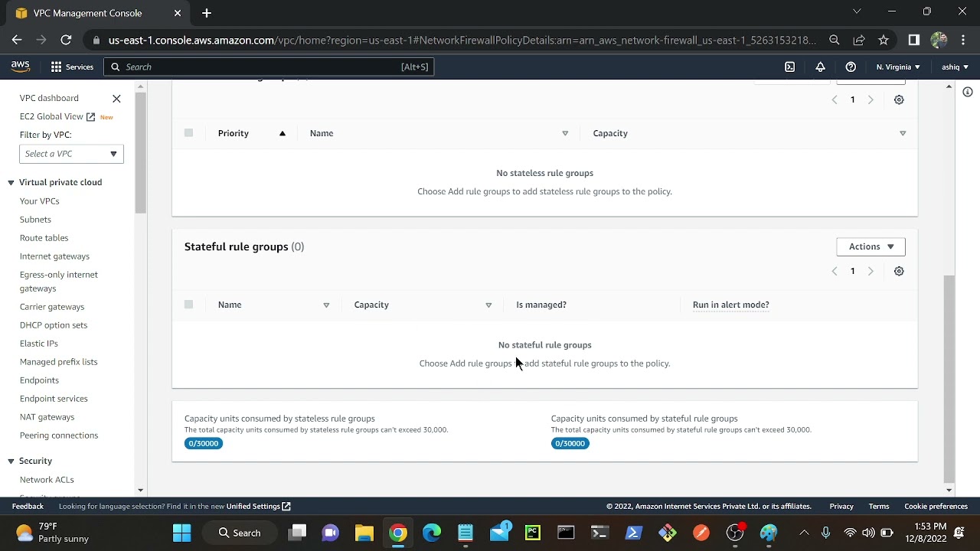Open Windows Start menu
Screen dimensions: 980x551
[182, 533]
